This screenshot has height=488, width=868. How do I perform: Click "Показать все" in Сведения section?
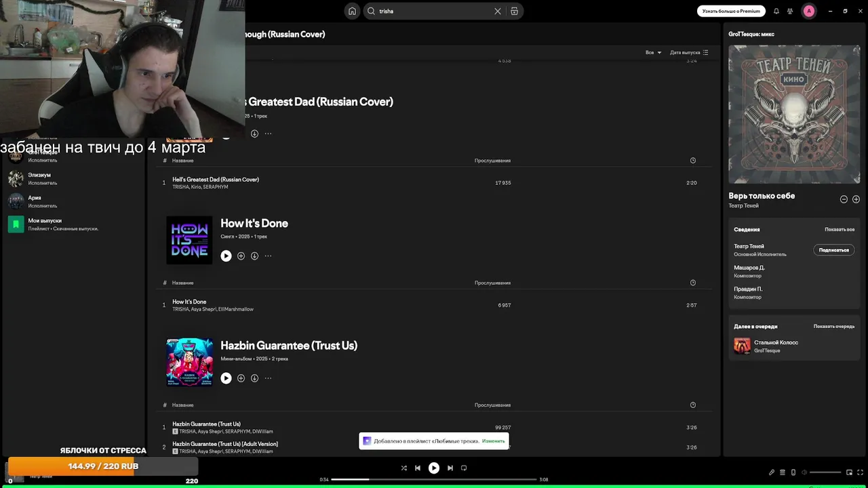tap(840, 230)
